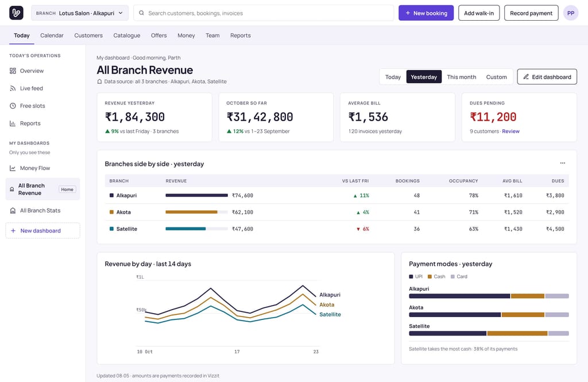The width and height of the screenshot is (588, 382).
Task: Open the Customers tab
Action: pyautogui.click(x=88, y=35)
